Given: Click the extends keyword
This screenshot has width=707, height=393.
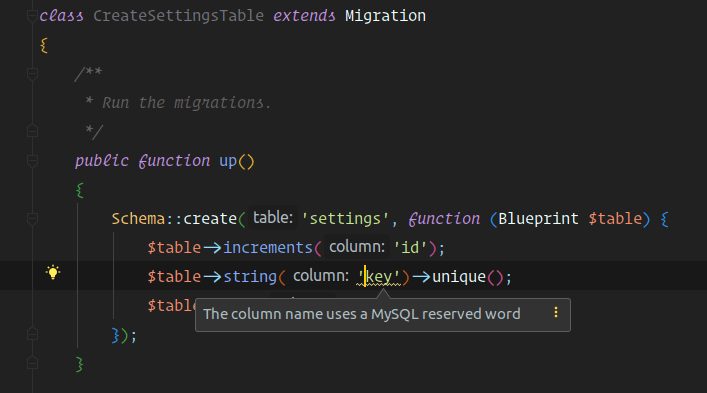Looking at the screenshot, I should click(x=304, y=16).
